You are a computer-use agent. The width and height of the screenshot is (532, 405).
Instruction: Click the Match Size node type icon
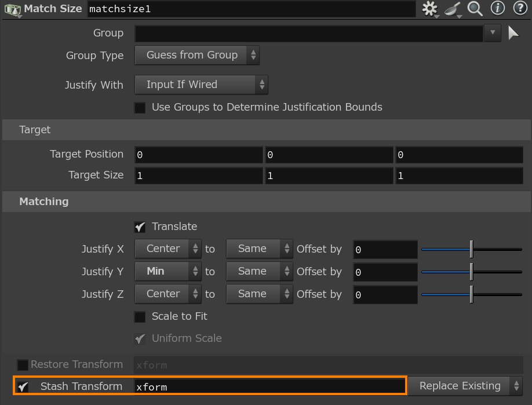pos(12,9)
